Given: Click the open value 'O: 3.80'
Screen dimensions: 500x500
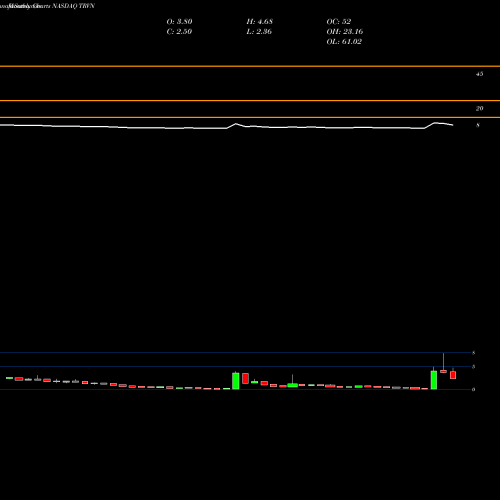Looking at the screenshot, I should [179, 22].
